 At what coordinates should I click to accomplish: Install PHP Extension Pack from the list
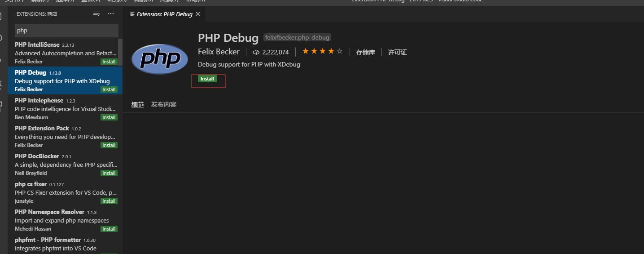[x=109, y=145]
